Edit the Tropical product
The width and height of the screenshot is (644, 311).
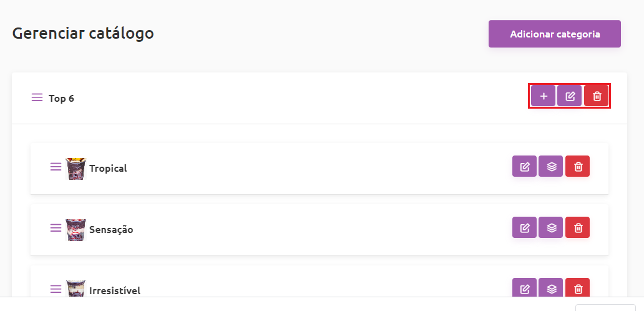click(x=524, y=166)
